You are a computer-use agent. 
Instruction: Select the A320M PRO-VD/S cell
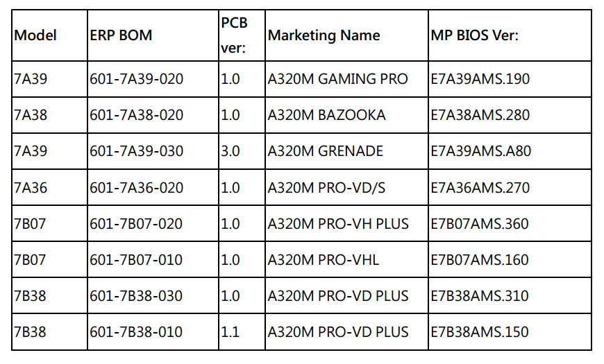pyautogui.click(x=326, y=188)
